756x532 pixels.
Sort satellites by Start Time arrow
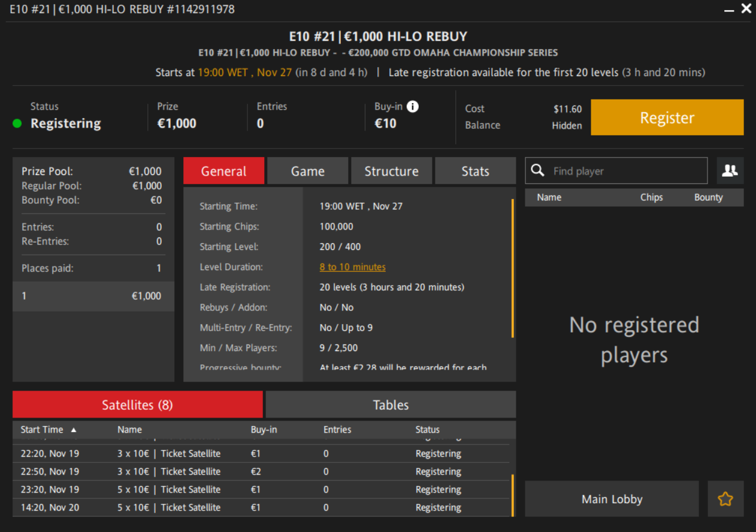click(x=74, y=430)
